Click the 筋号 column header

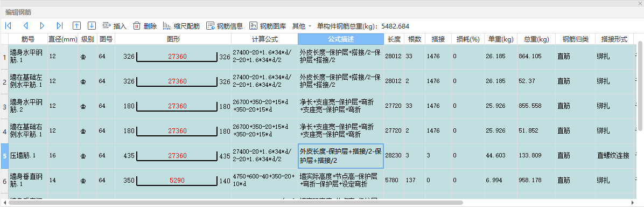28,39
